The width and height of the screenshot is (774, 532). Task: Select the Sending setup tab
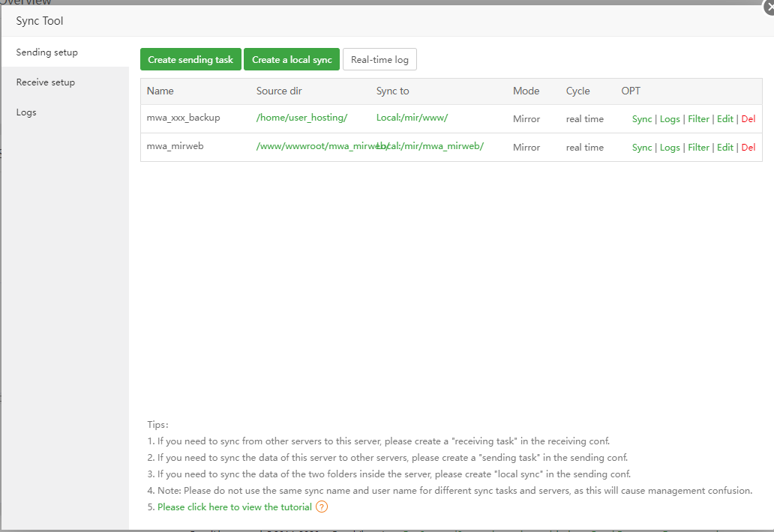[46, 52]
